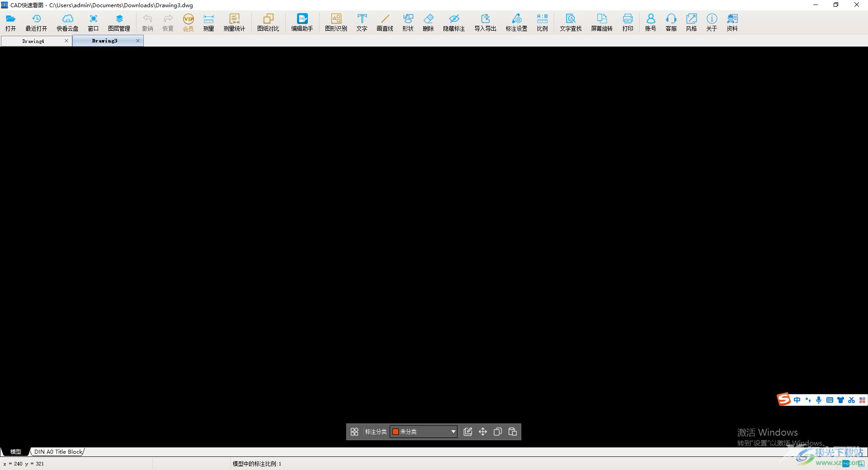The width and height of the screenshot is (868, 470).
Task: Open 测量统计 measurement statistics
Action: coord(234,22)
